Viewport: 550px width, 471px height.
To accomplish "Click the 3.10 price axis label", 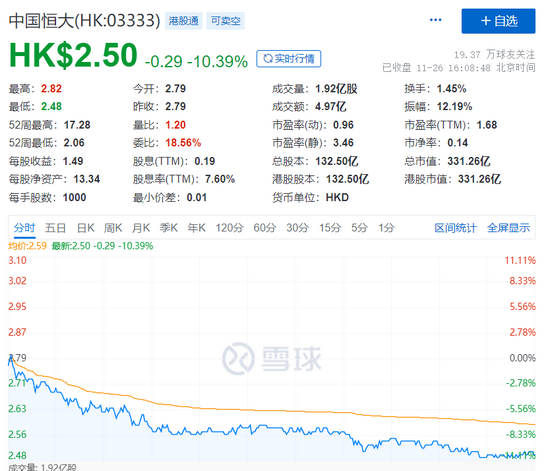I will click(17, 261).
